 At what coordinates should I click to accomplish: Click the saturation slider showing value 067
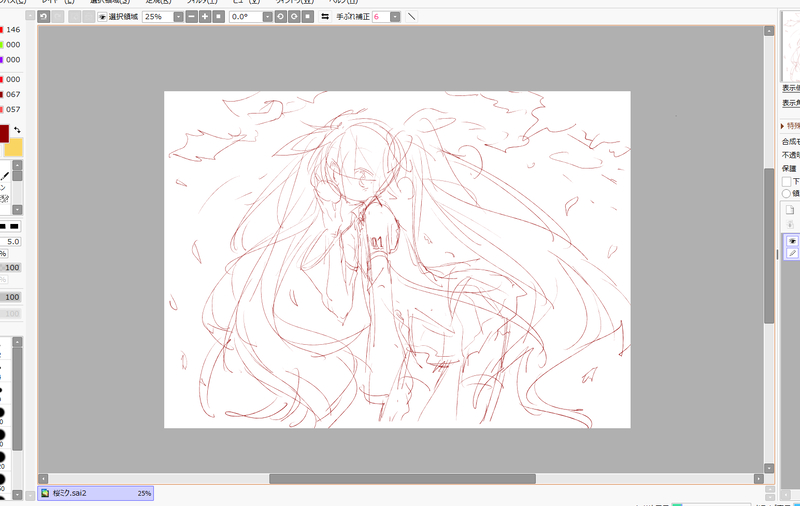tap(2, 94)
